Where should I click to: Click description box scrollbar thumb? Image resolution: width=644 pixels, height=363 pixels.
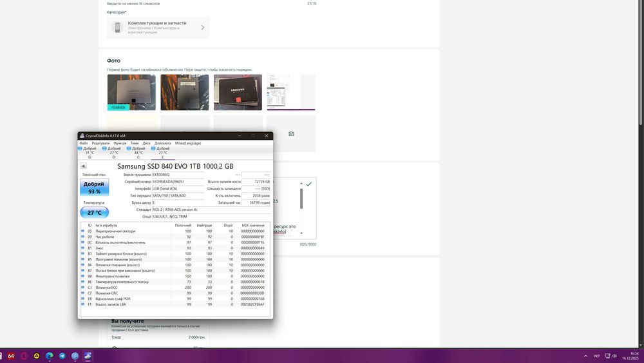click(x=301, y=199)
